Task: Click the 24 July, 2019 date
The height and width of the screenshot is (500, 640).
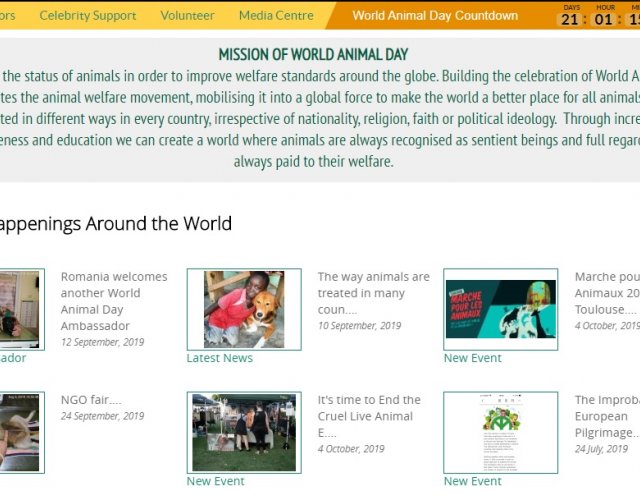Action: [601, 449]
